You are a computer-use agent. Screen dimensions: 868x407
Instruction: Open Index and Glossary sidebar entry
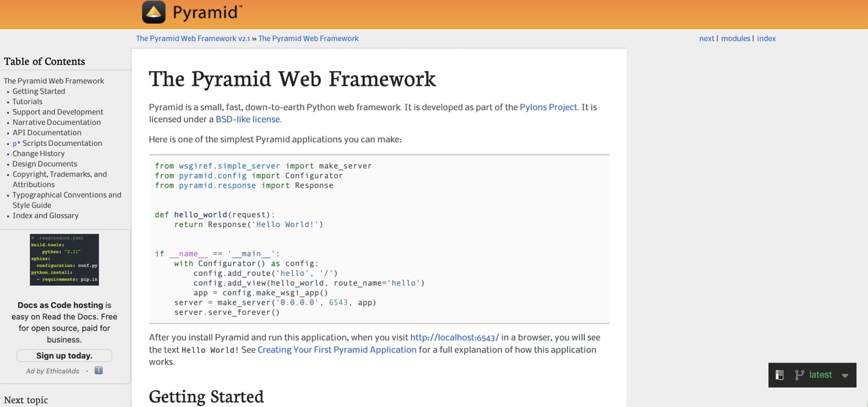46,216
